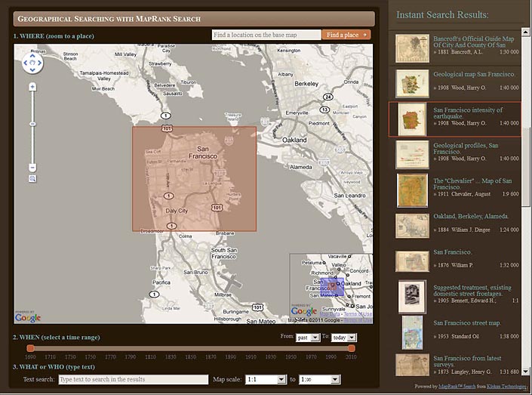Click the map zoom out minus button

tap(32, 168)
